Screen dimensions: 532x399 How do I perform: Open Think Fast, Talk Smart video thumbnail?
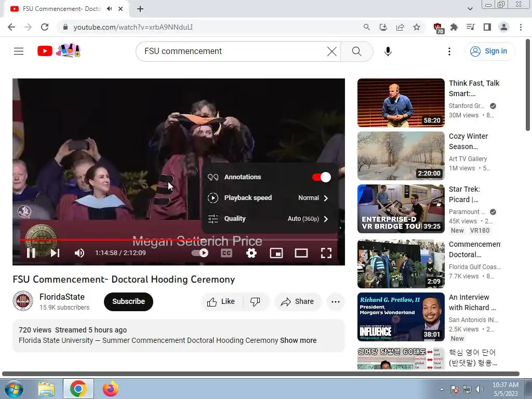click(x=401, y=103)
